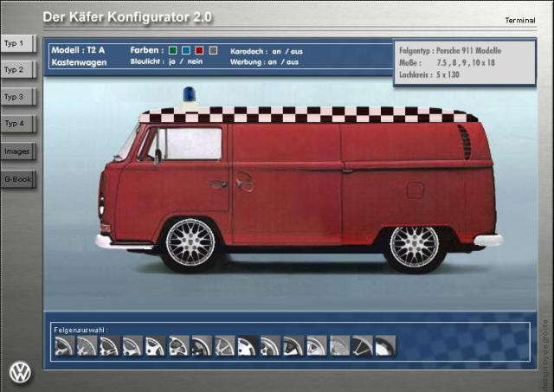Choose the fifth rim thumbnail with round holes

tap(156, 345)
